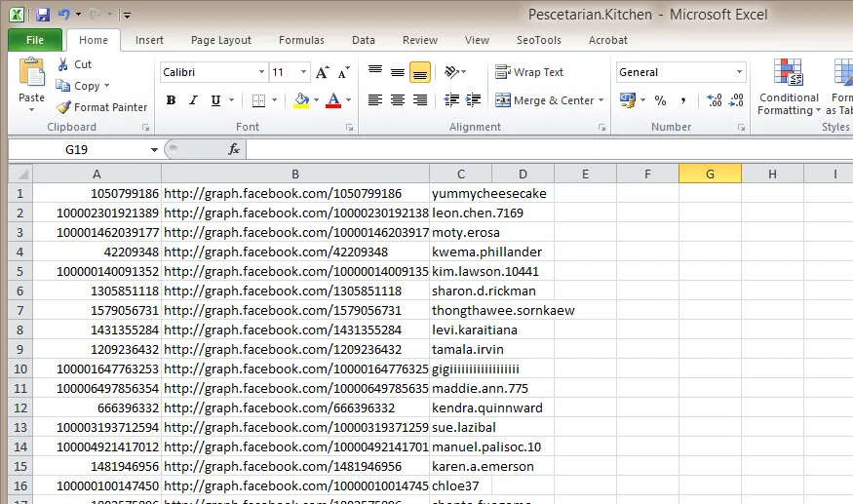
Task: Open the Font dialog launcher
Action: [349, 127]
